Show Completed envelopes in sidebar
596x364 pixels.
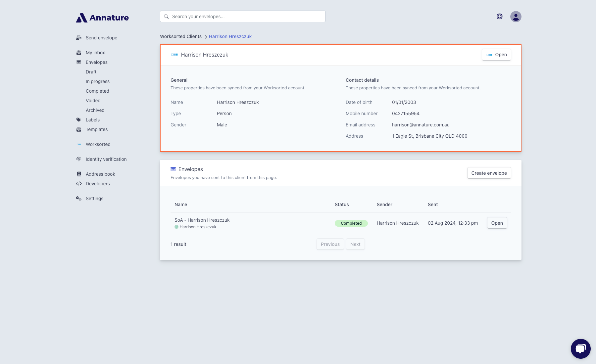pyautogui.click(x=97, y=91)
